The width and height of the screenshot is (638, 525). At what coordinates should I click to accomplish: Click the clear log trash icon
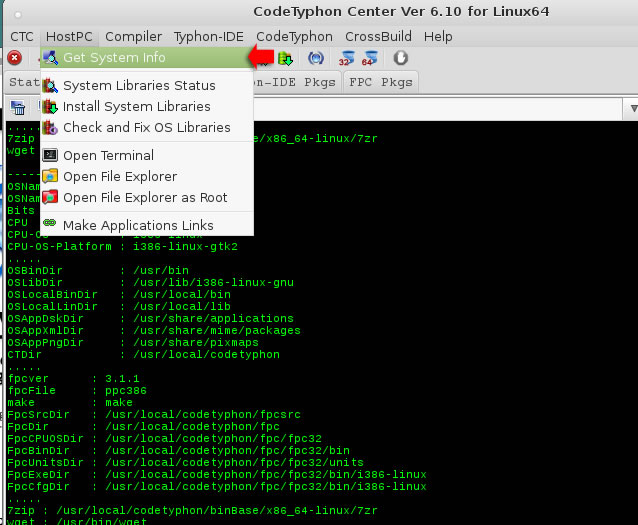(17, 108)
